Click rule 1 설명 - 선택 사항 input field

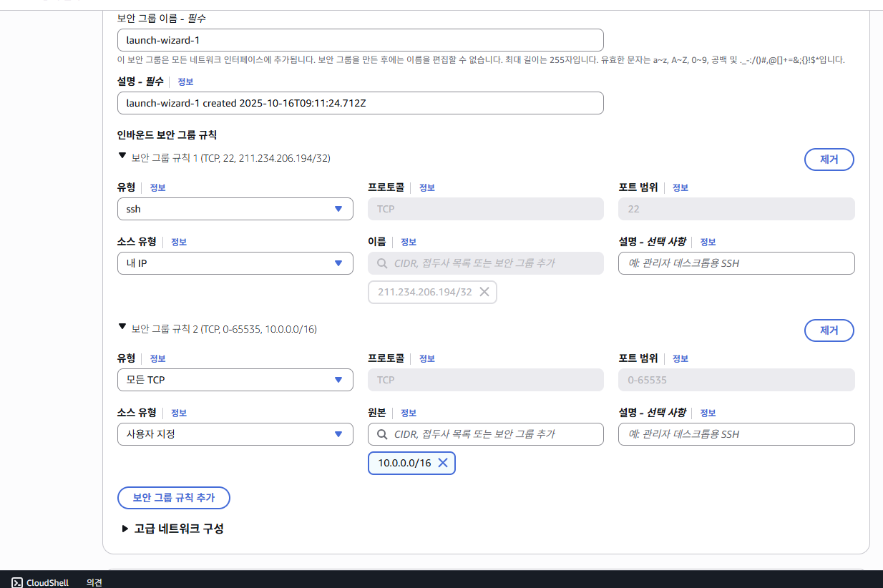click(x=736, y=263)
